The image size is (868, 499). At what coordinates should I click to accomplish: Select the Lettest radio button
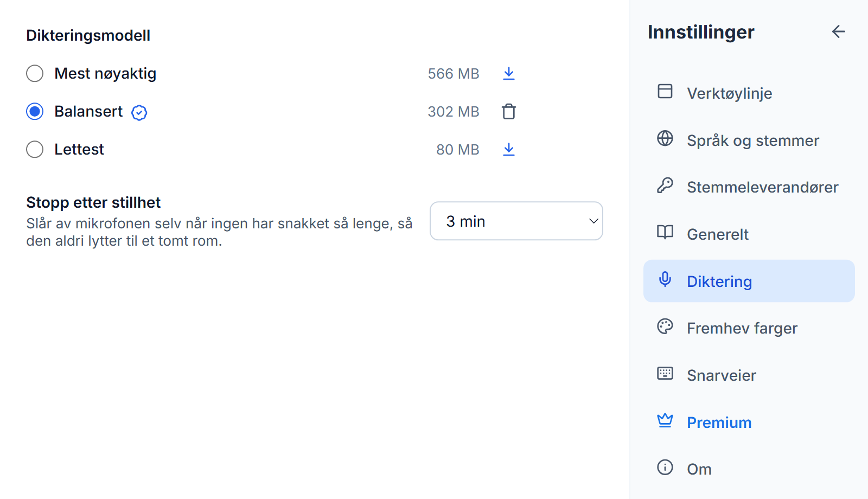(35, 149)
